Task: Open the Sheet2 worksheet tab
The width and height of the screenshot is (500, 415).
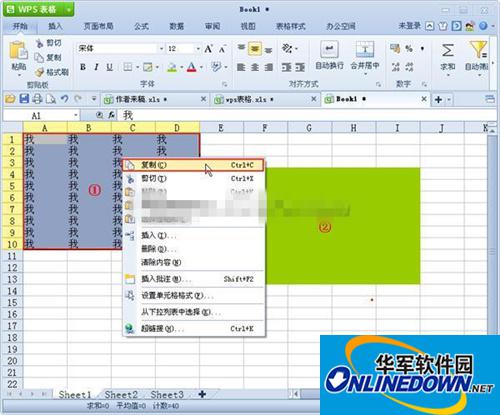Action: pos(121,395)
